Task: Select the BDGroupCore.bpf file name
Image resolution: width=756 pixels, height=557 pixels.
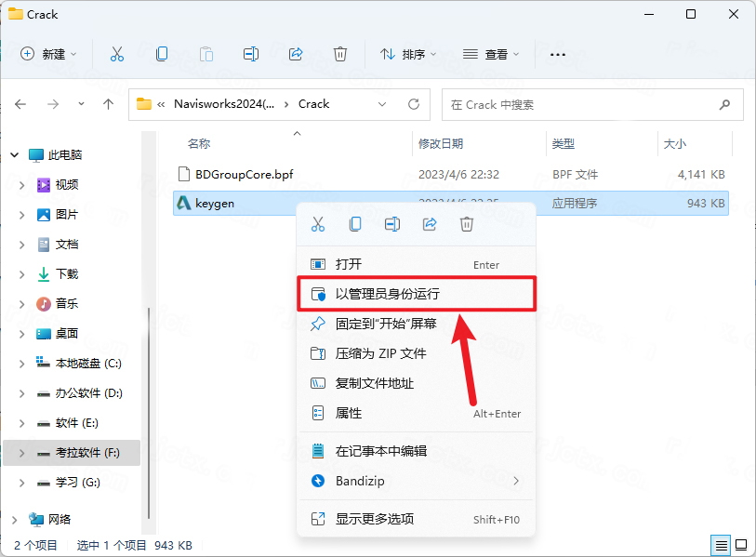Action: click(244, 174)
